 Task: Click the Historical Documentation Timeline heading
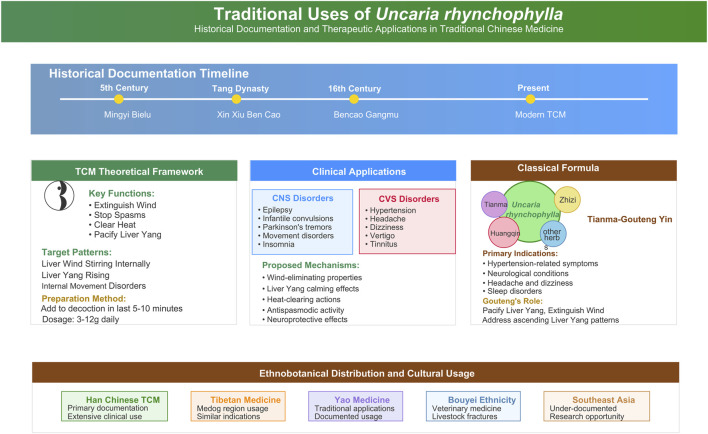click(149, 74)
